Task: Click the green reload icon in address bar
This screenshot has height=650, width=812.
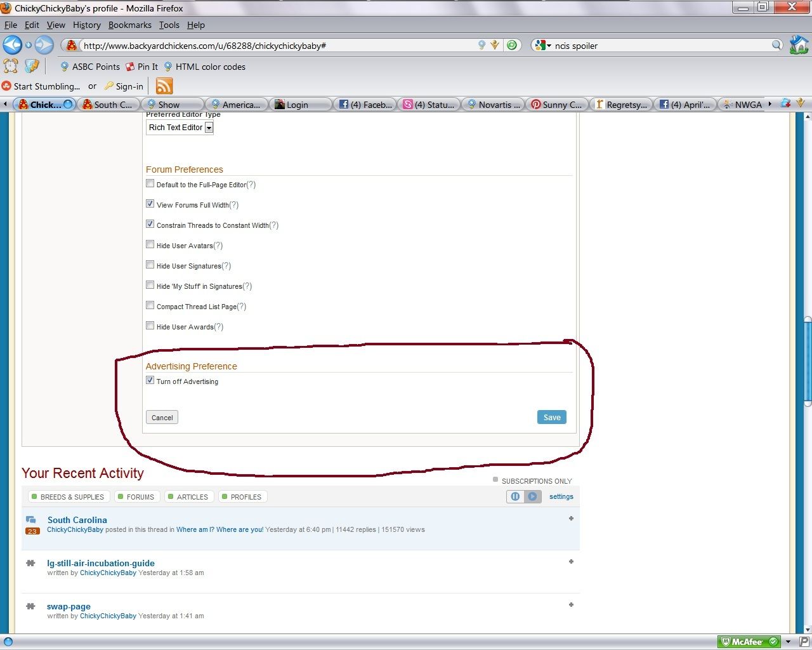Action: (512, 45)
